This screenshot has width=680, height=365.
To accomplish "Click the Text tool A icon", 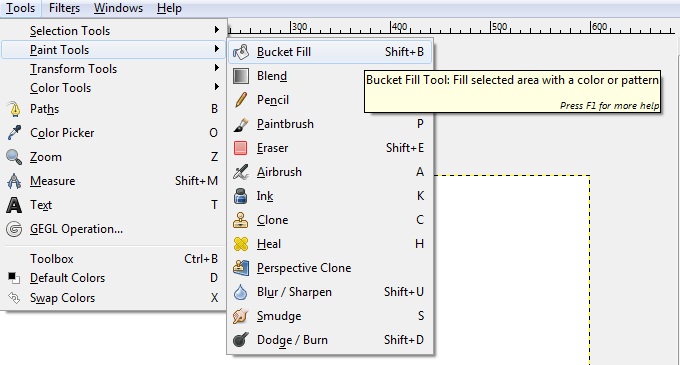I will pos(14,205).
